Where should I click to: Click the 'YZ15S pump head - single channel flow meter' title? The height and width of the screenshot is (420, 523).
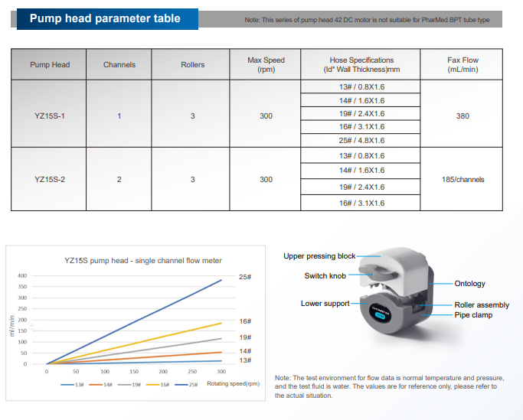click(142, 261)
